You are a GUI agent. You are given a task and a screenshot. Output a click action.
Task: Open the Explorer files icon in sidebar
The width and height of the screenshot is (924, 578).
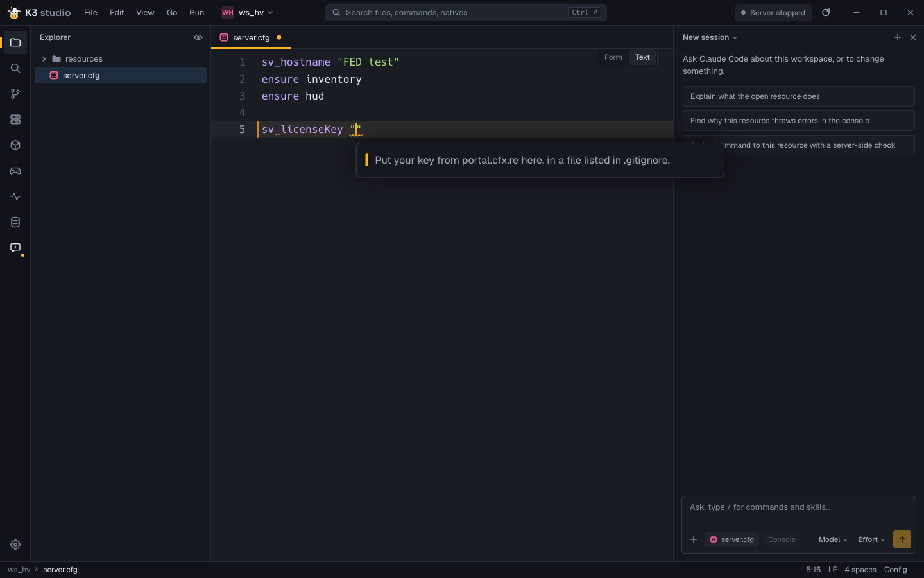tap(15, 42)
